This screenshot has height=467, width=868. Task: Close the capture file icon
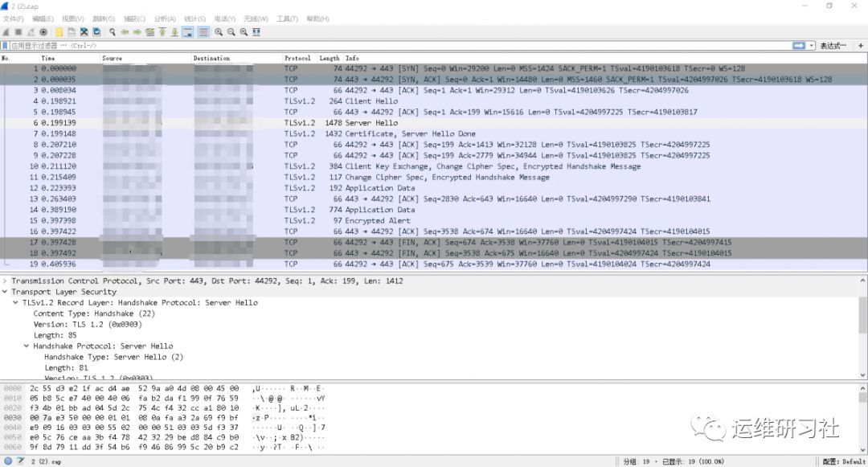click(x=84, y=32)
